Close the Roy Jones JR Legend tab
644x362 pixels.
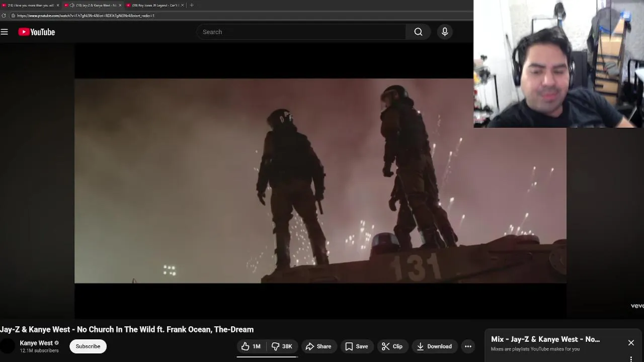[x=182, y=5]
